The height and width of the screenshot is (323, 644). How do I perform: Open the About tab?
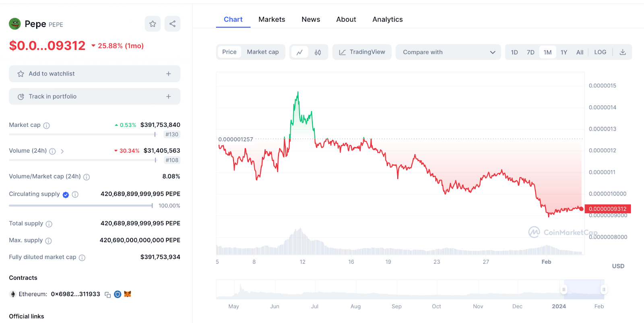pos(346,19)
